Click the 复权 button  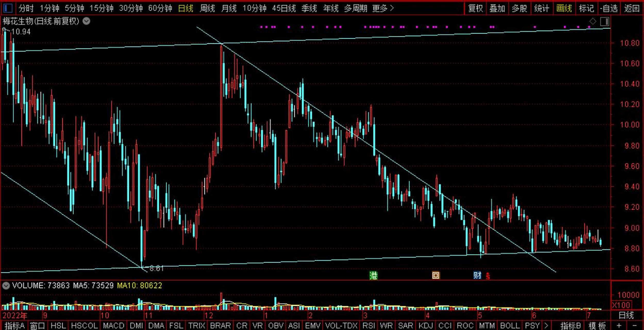pos(475,8)
